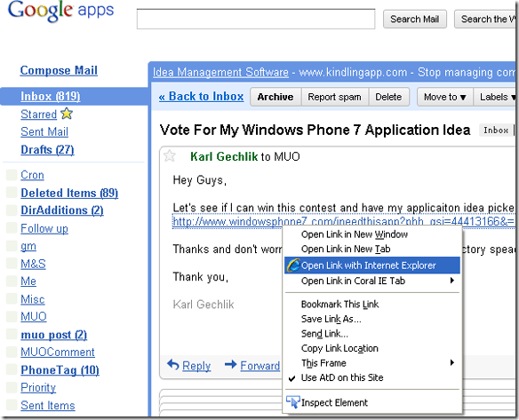Click into the mail search field
This screenshot has width=519, height=420.
coord(256,20)
